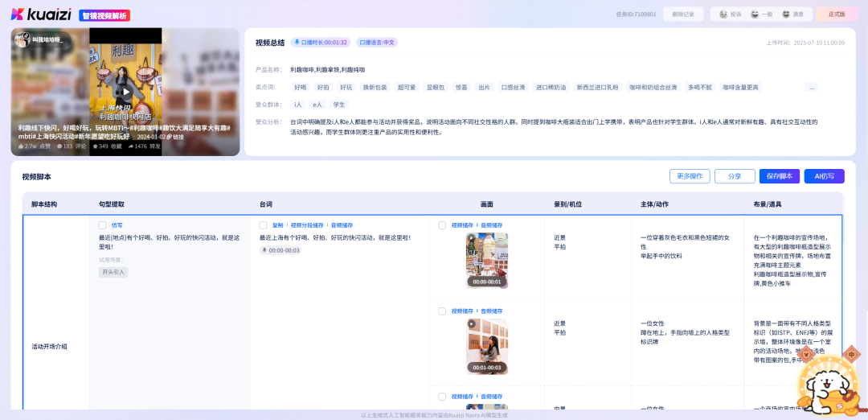Click the cartoon dog mascot assistant
This screenshot has height=420, width=868.
click(829, 384)
